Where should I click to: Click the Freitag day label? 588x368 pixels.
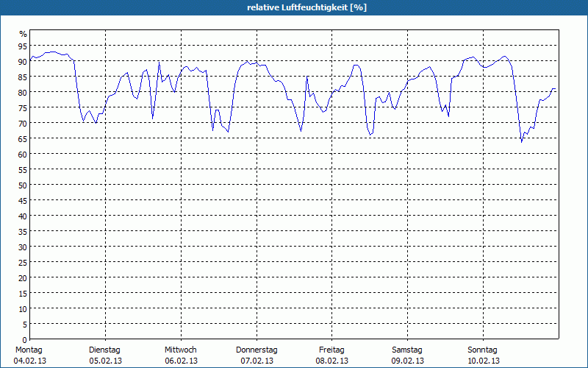click(x=331, y=350)
